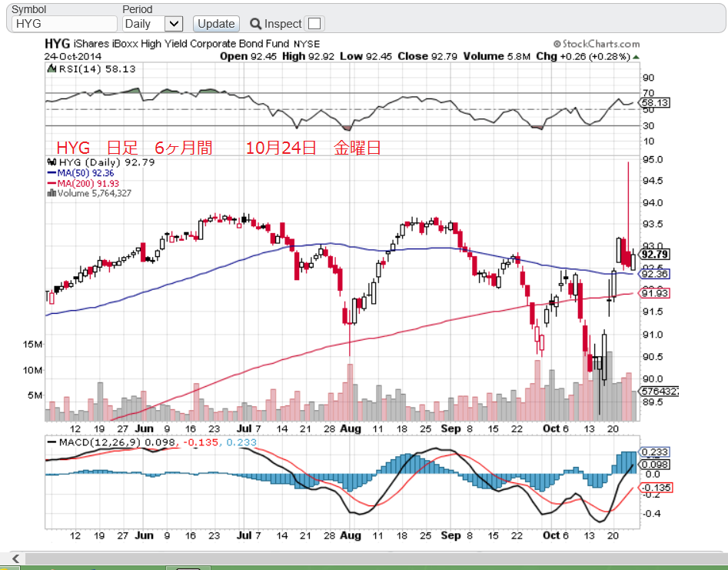Click the Chg +0.26 (+0.28%) header value
Image resolution: width=728 pixels, height=570 pixels.
[583, 57]
